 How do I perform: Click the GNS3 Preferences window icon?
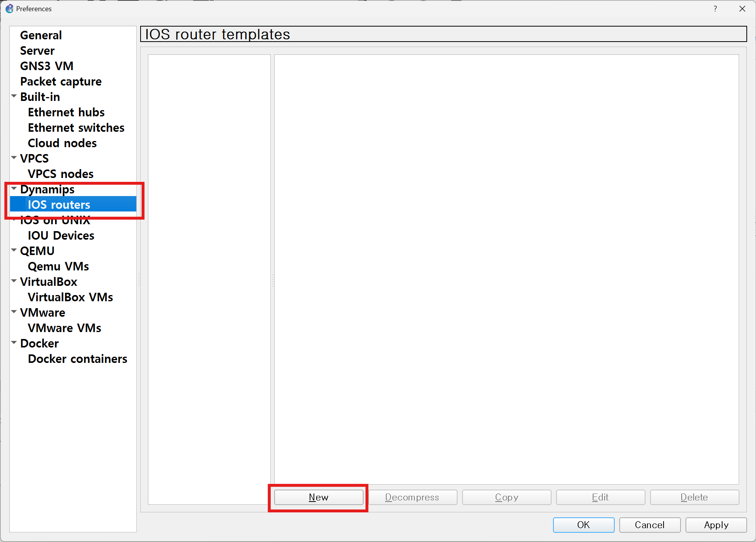(9, 8)
